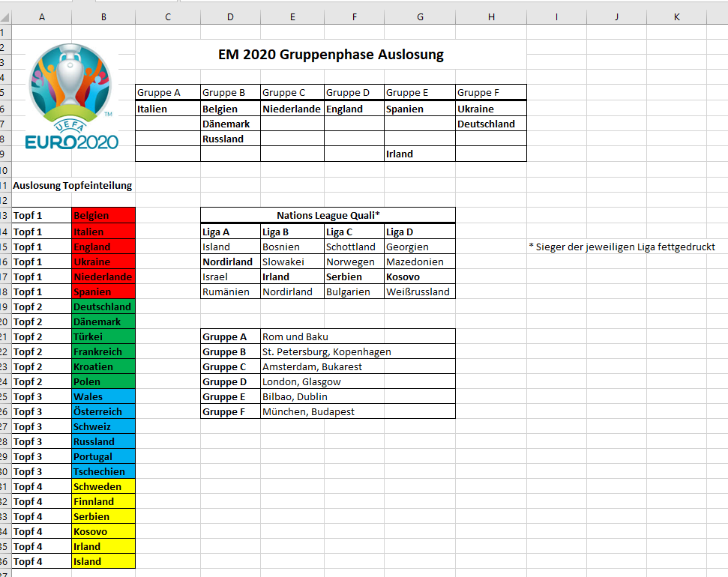Click the 'Georgien' cell
The image size is (728, 577).
(420, 247)
